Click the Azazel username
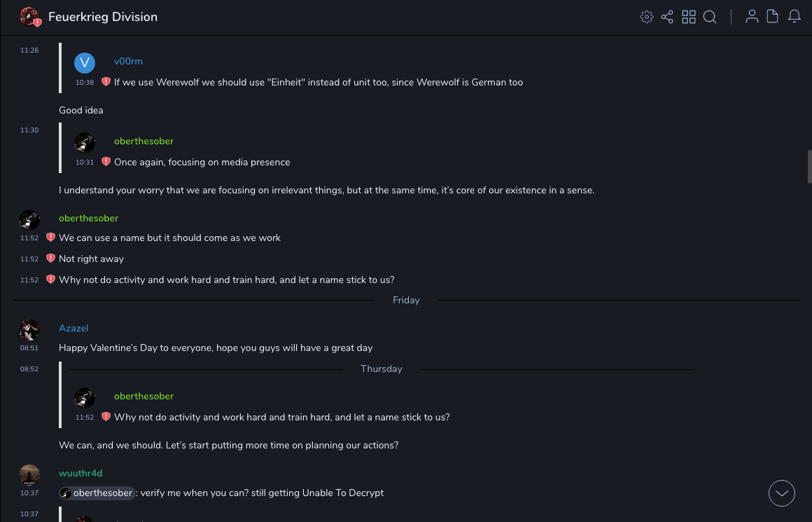The image size is (812, 522). pos(73,328)
